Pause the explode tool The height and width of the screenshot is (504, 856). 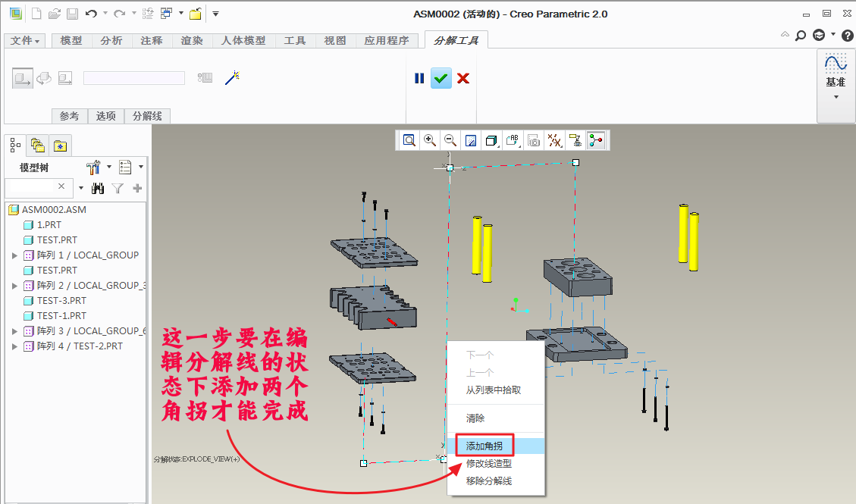pyautogui.click(x=419, y=78)
